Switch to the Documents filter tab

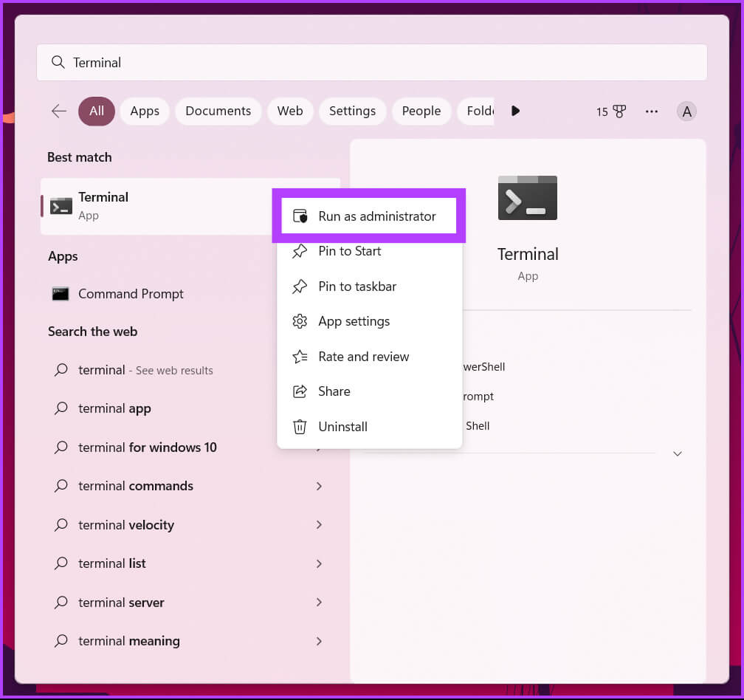tap(218, 111)
